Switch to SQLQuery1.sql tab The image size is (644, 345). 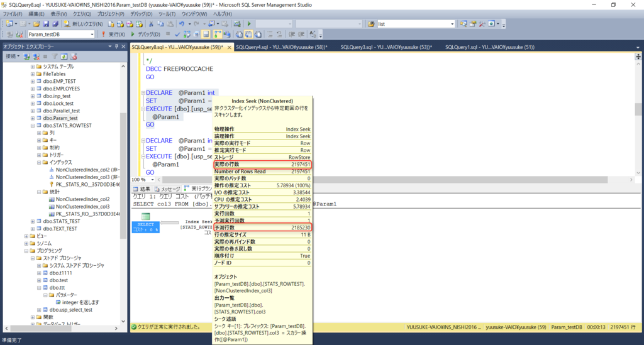point(489,47)
